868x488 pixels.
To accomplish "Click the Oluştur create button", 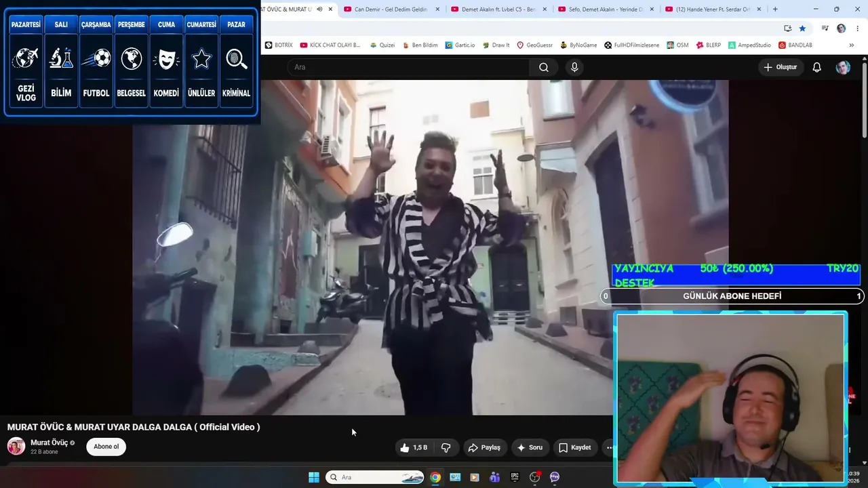I will 781,67.
